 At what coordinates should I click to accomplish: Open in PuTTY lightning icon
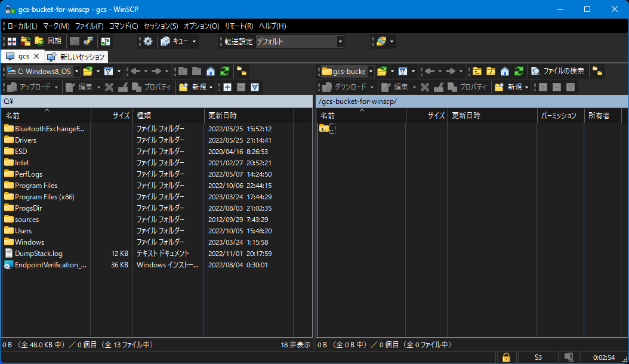88,41
